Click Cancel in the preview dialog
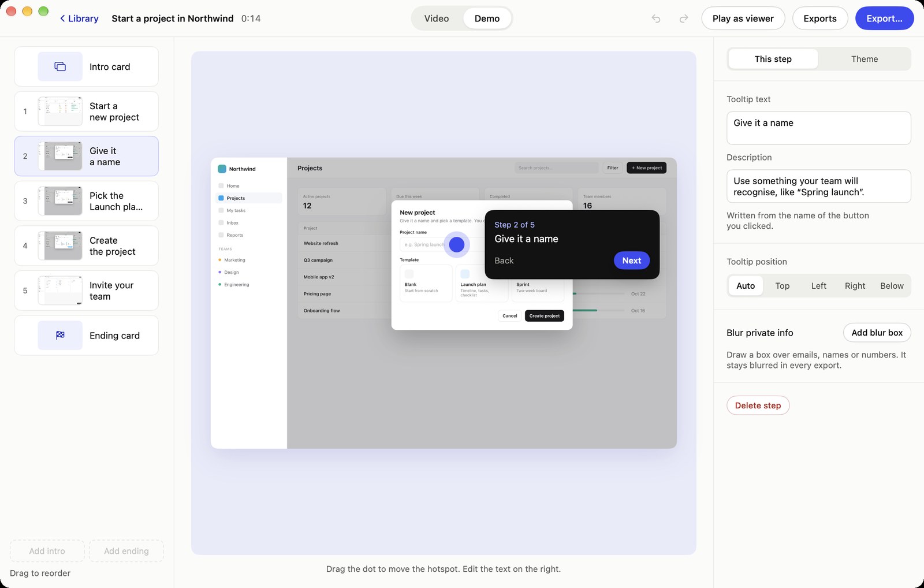This screenshot has width=924, height=588. point(509,316)
